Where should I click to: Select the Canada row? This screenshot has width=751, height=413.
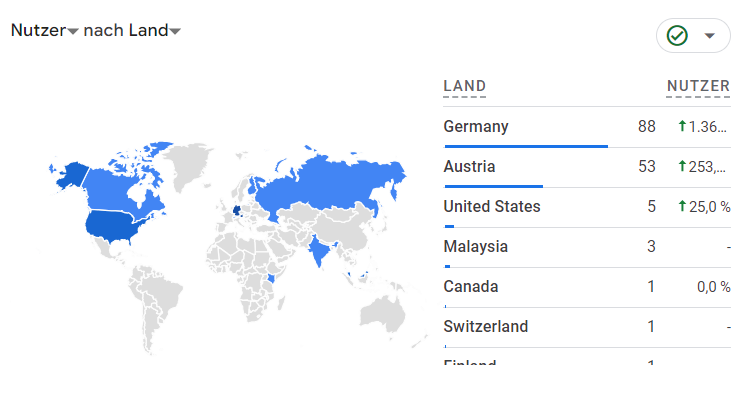587,287
